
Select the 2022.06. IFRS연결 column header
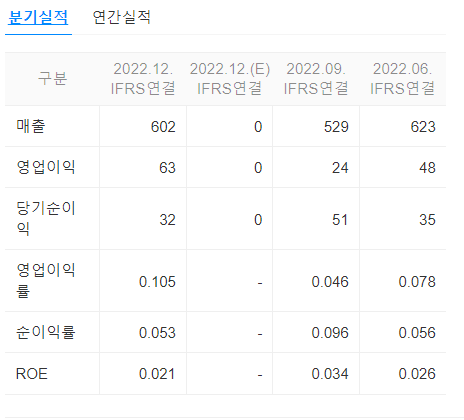pyautogui.click(x=402, y=79)
